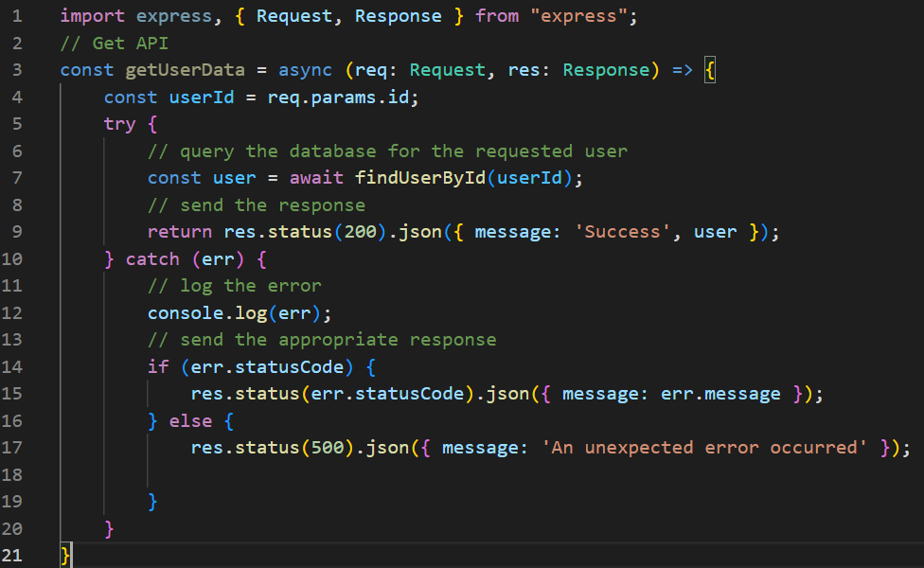Click the final closing brace on line 21

[x=65, y=554]
